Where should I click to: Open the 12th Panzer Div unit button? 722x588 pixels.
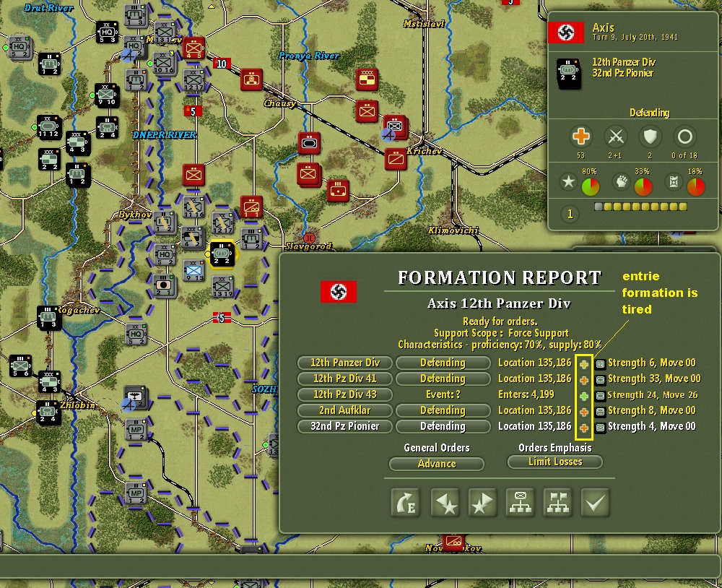tap(345, 363)
